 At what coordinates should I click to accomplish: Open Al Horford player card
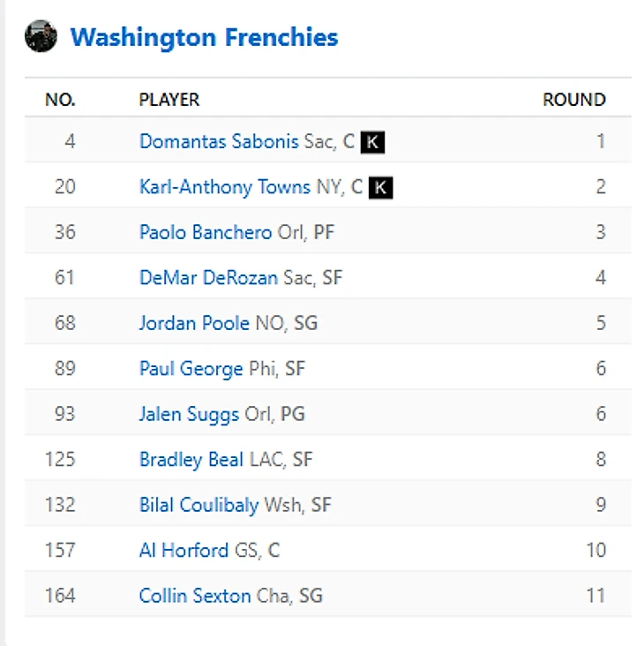(x=183, y=550)
